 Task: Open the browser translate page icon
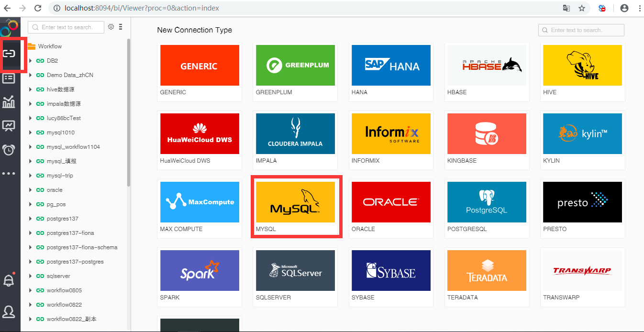(566, 8)
